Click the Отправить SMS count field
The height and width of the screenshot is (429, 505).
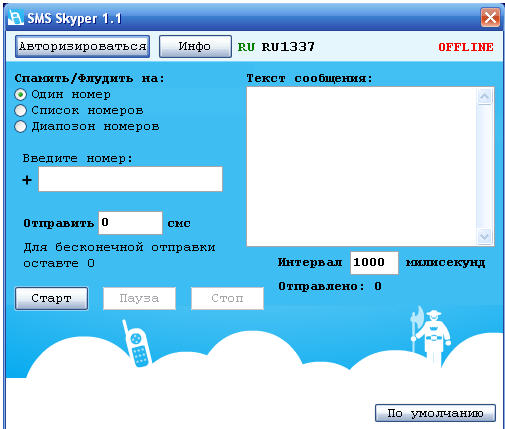click(130, 223)
